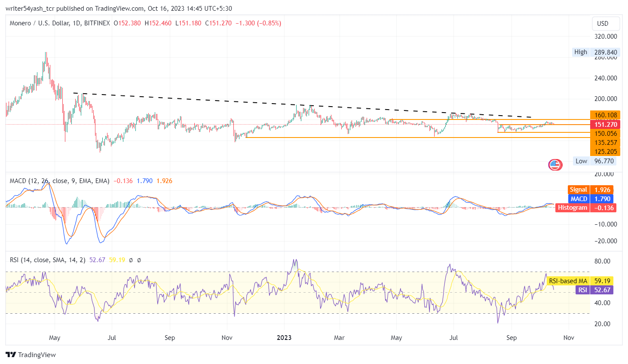Click the 200.000 price scale label

606,99
